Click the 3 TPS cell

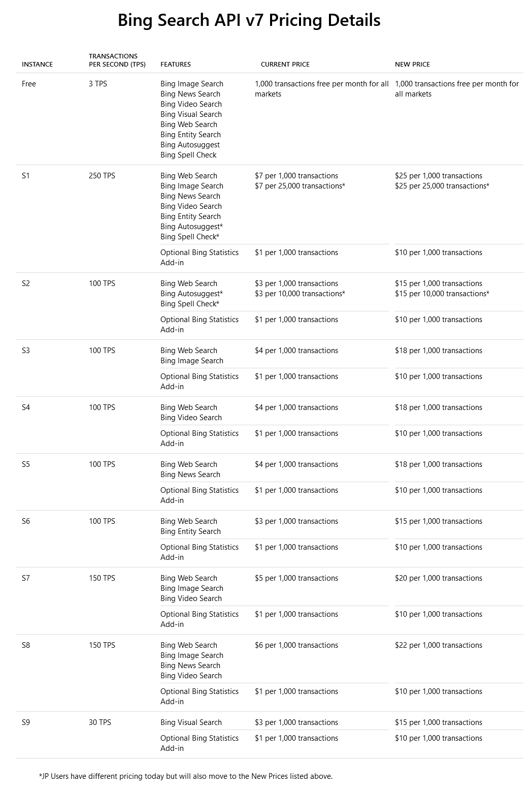[98, 84]
